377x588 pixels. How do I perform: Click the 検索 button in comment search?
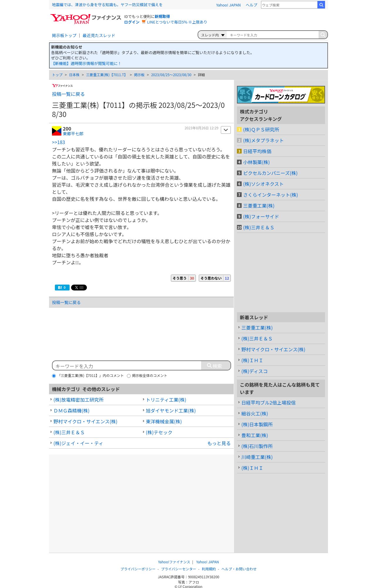[216, 366]
